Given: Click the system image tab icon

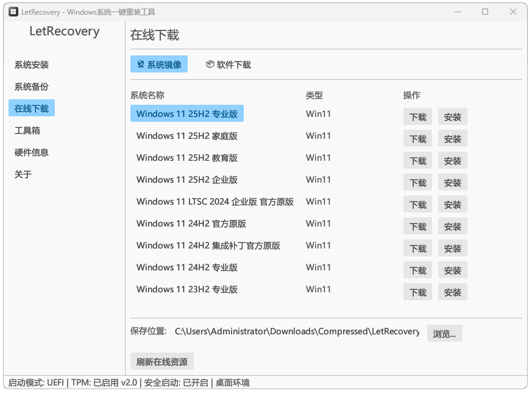Looking at the screenshot, I should (140, 65).
